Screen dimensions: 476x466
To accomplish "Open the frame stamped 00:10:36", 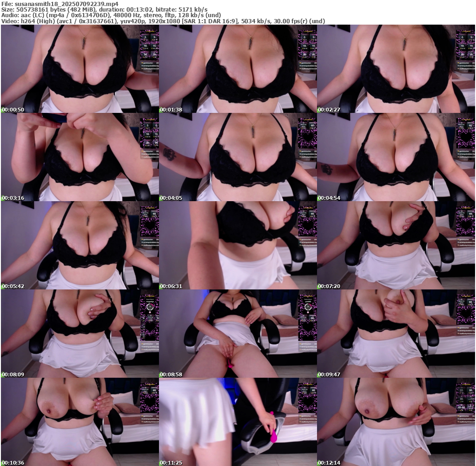I will click(x=80, y=422).
